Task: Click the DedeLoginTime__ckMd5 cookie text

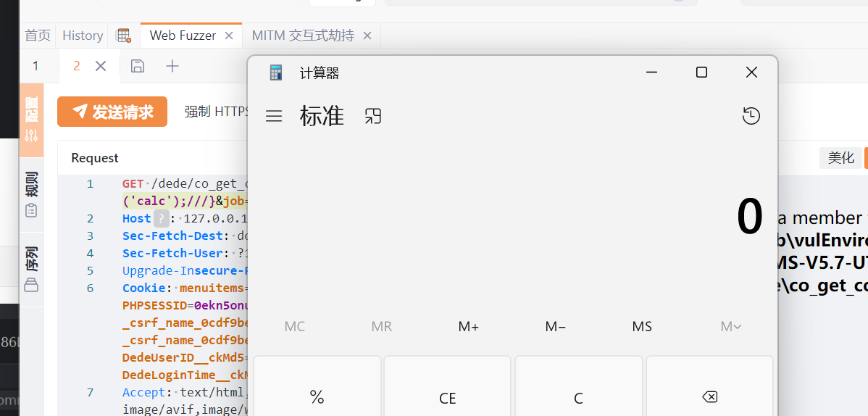Action: click(x=183, y=375)
